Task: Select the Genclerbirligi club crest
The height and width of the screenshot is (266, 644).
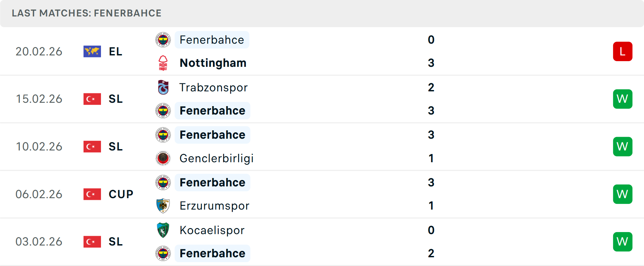Action: click(x=163, y=158)
